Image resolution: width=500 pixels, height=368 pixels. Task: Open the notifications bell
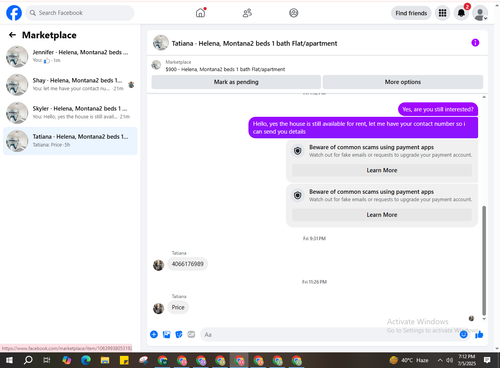pyautogui.click(x=461, y=13)
